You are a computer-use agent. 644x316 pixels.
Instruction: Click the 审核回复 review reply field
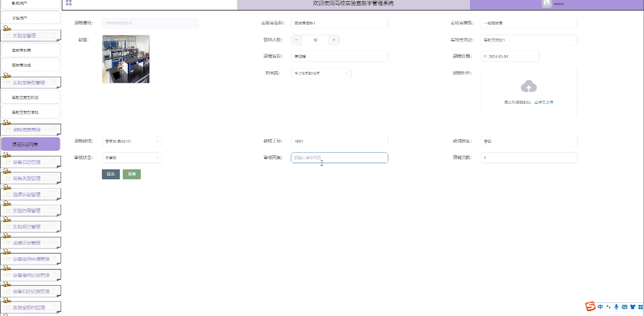pos(339,158)
